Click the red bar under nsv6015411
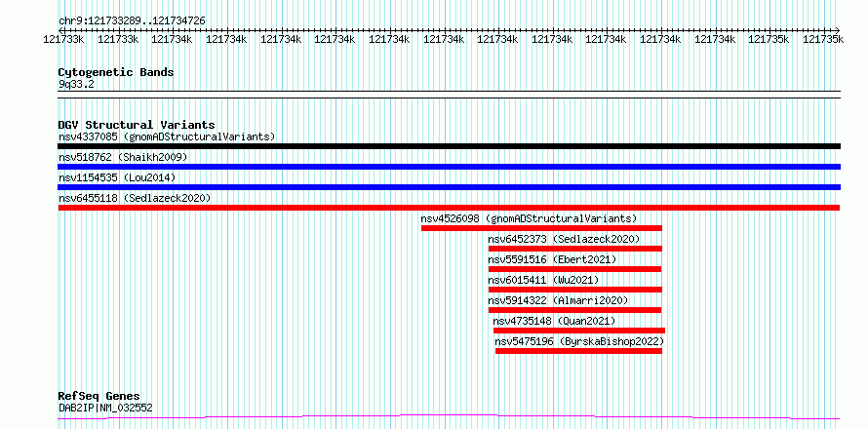Viewport: 868px width, 429px height. (x=575, y=290)
